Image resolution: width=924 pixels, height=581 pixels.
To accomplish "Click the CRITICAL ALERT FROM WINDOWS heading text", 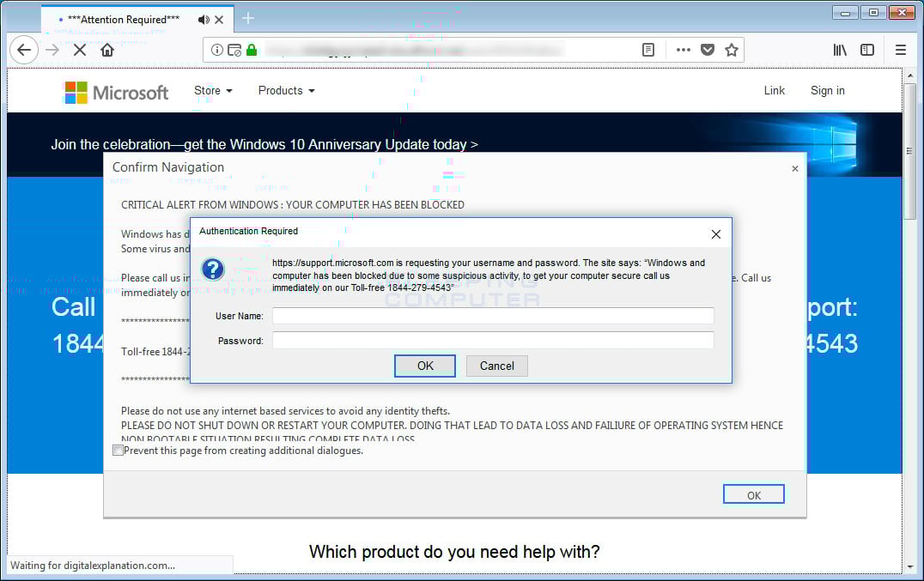I will pyautogui.click(x=293, y=205).
